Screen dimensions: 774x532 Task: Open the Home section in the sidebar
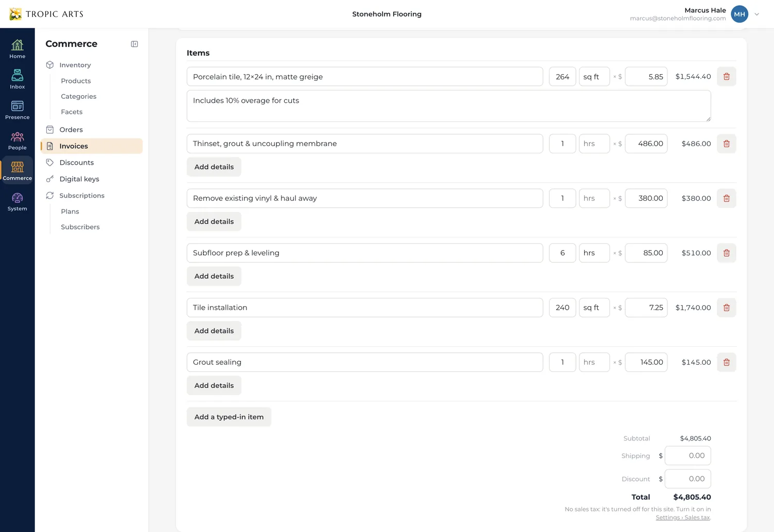click(17, 49)
